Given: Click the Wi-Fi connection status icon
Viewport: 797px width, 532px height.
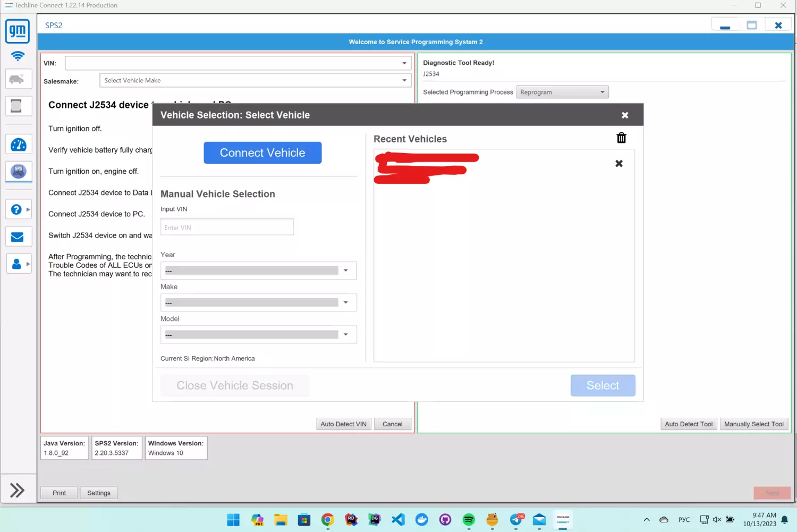Looking at the screenshot, I should [x=18, y=56].
